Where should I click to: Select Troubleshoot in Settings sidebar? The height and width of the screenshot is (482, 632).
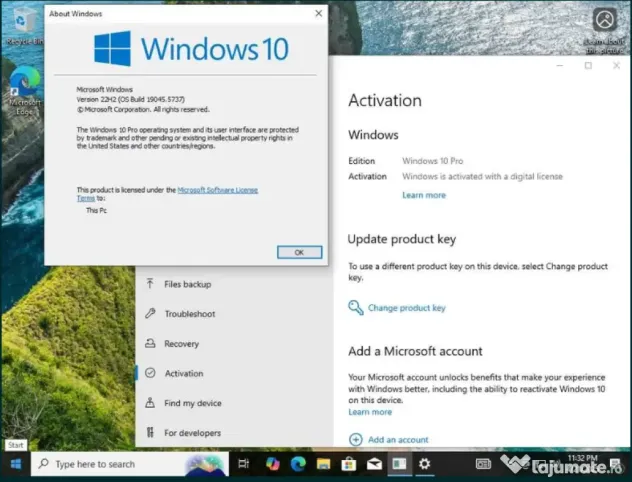189,314
